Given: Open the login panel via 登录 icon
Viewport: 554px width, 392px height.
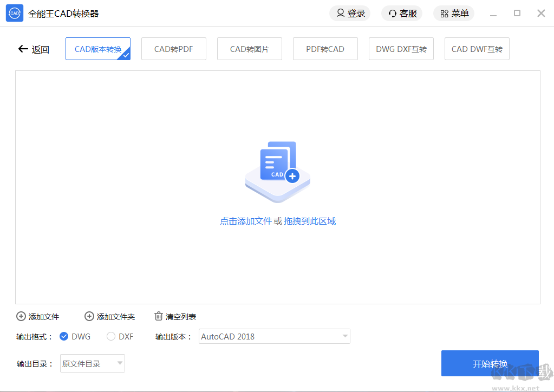Looking at the screenshot, I should (340, 13).
